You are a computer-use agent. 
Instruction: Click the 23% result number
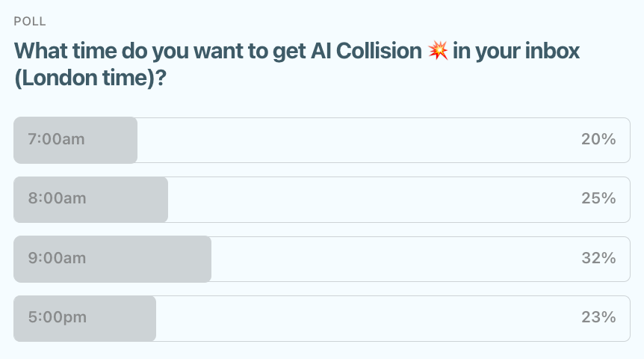[598, 317]
